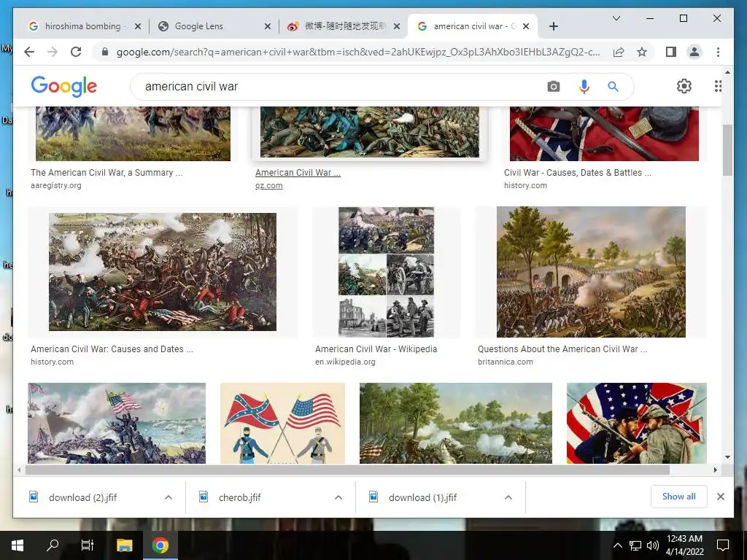Open britannica bridge battle painting thumbnail
747x560 pixels.
(591, 272)
